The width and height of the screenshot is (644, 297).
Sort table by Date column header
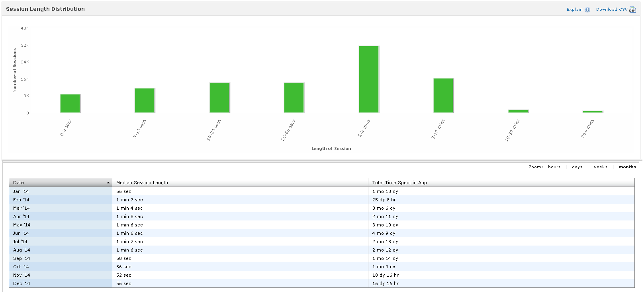[61, 183]
